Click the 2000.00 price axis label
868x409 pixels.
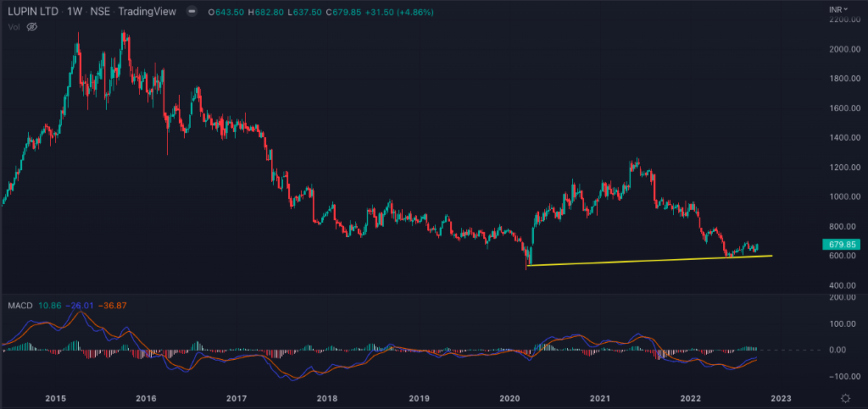click(844, 49)
